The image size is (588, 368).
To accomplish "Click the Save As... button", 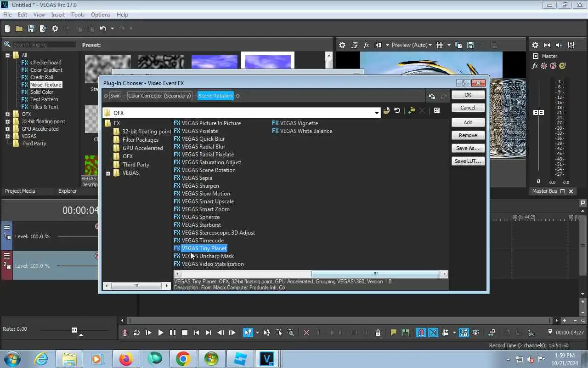I will click(468, 148).
